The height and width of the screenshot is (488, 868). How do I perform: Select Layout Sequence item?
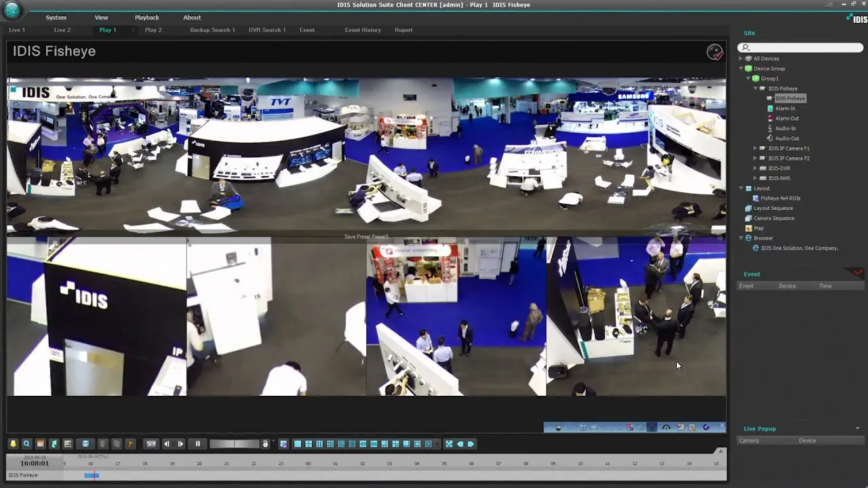pyautogui.click(x=773, y=208)
